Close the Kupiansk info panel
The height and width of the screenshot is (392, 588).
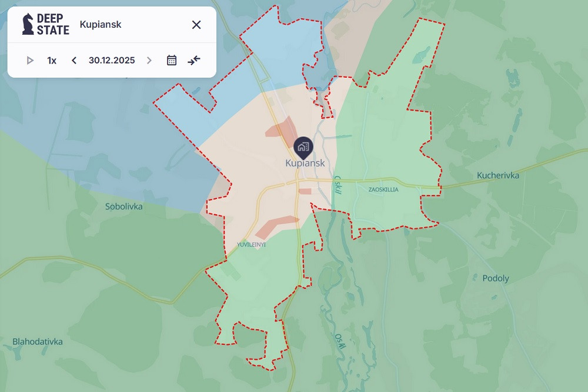(196, 25)
